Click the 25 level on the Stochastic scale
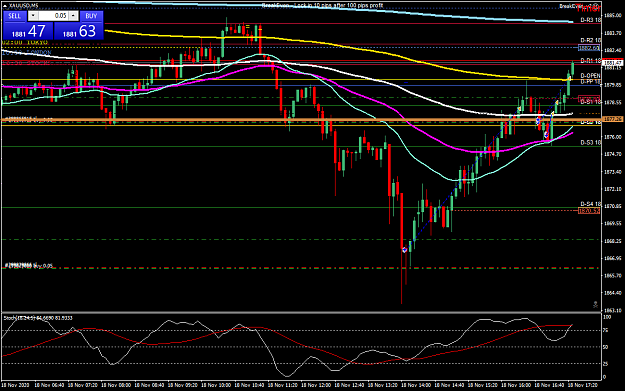 (606, 363)
